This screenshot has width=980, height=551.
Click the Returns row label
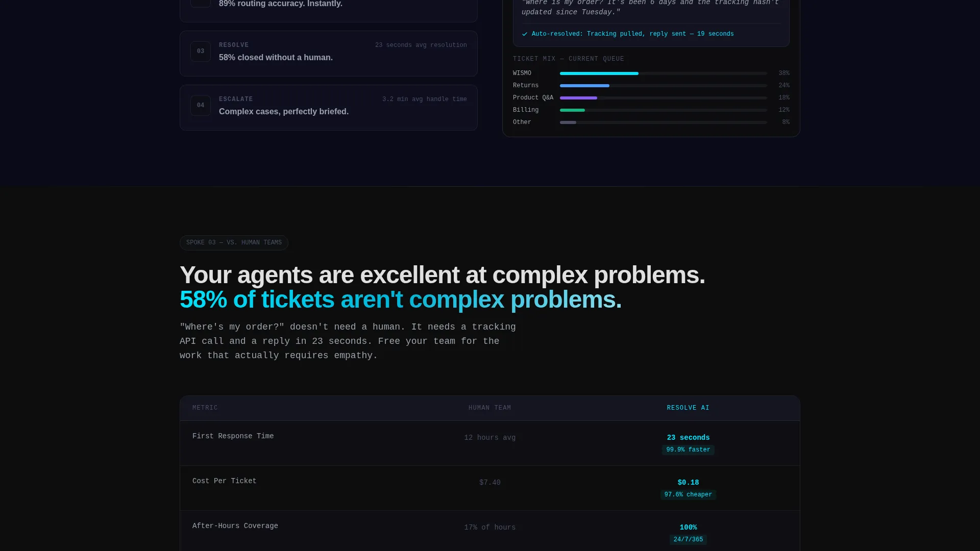pos(526,86)
